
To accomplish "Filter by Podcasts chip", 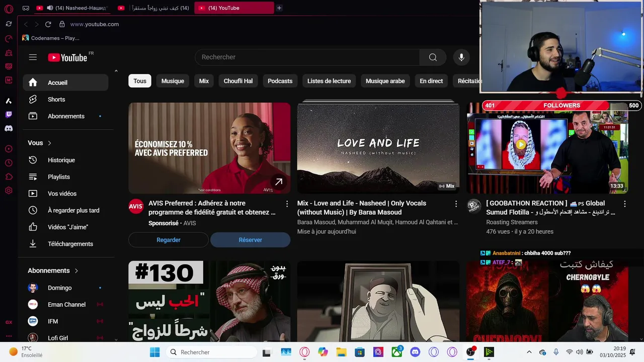I will pos(280,81).
